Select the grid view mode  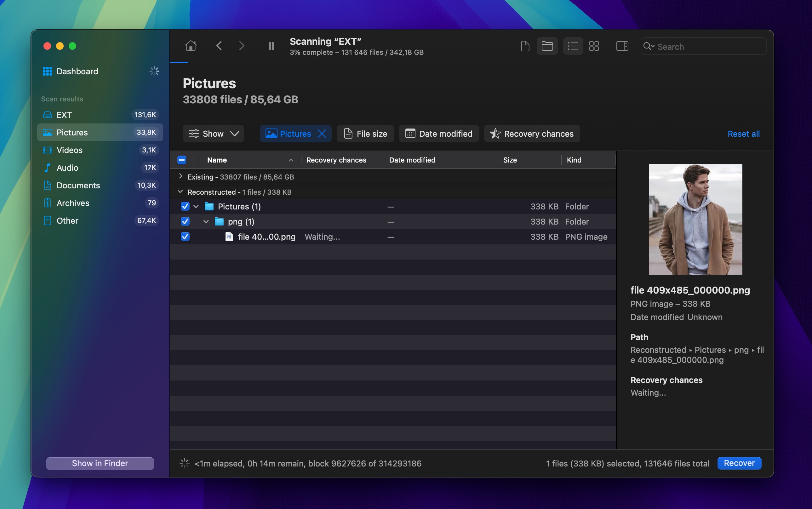pos(594,46)
